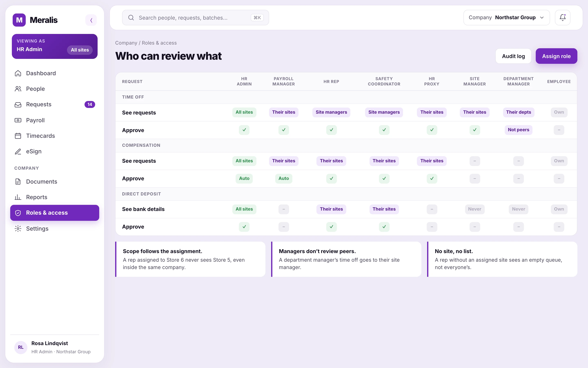Open the Settings menu item

point(55,229)
